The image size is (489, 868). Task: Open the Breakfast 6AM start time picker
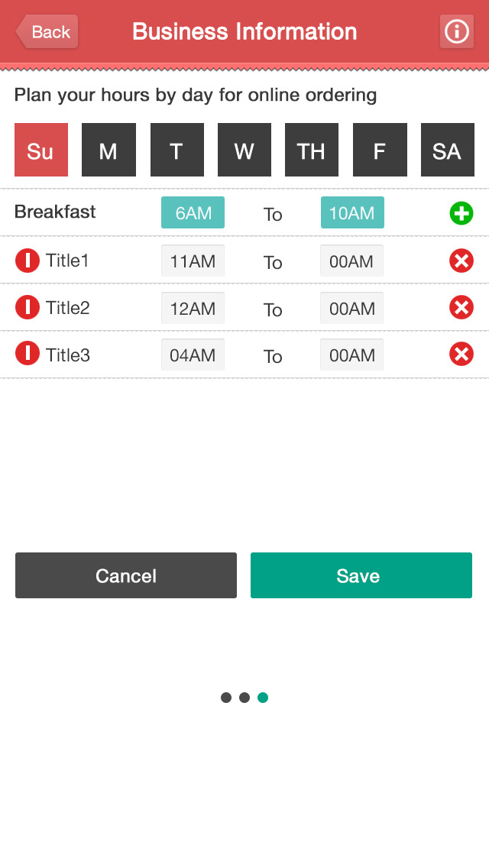[x=193, y=213]
